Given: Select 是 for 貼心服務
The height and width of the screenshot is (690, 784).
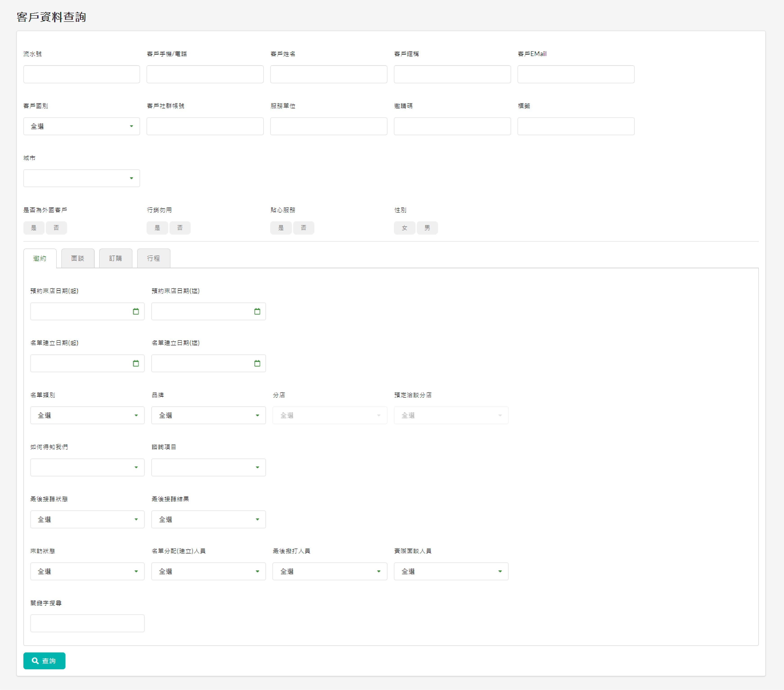Looking at the screenshot, I should pyautogui.click(x=281, y=228).
